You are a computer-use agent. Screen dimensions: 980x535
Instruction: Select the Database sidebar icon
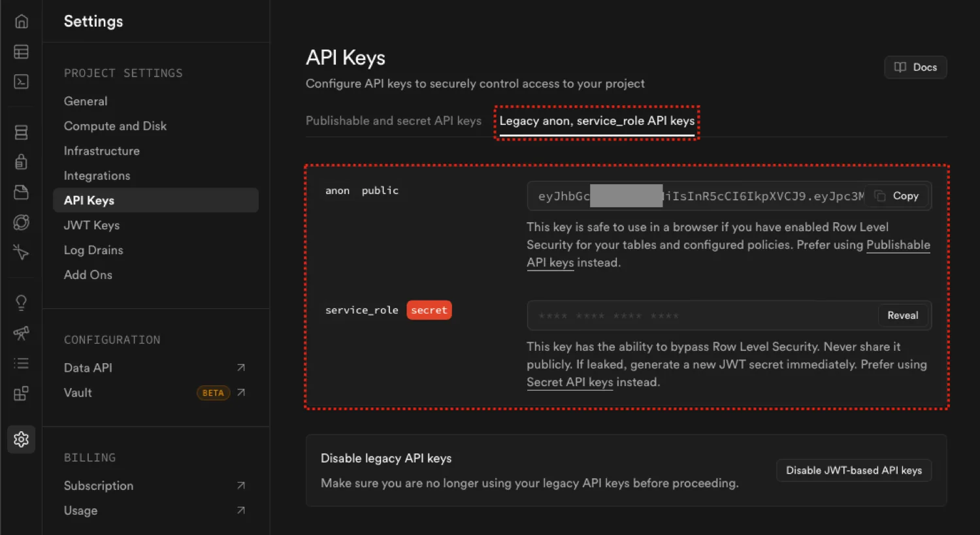(x=21, y=131)
